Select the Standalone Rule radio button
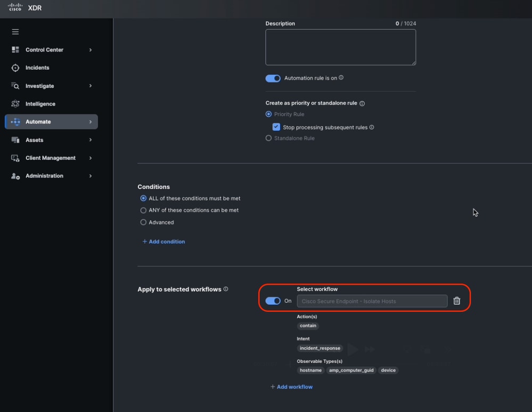 point(268,138)
